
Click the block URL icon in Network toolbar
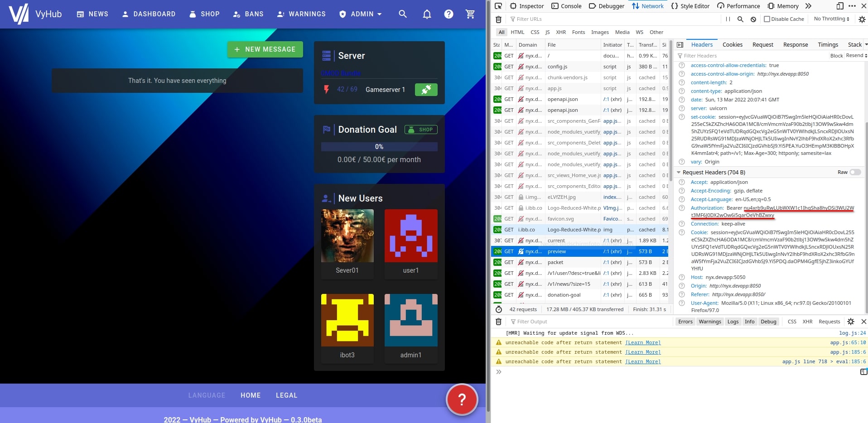coord(753,19)
